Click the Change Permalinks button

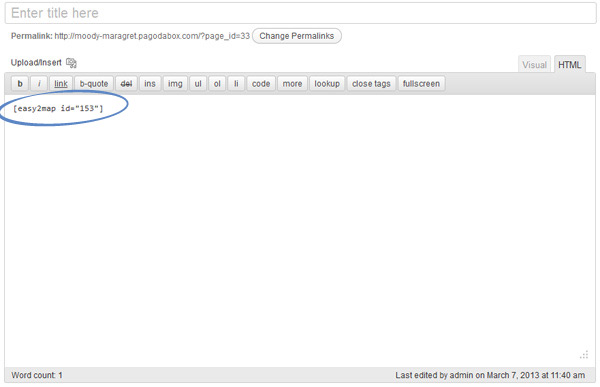[297, 36]
